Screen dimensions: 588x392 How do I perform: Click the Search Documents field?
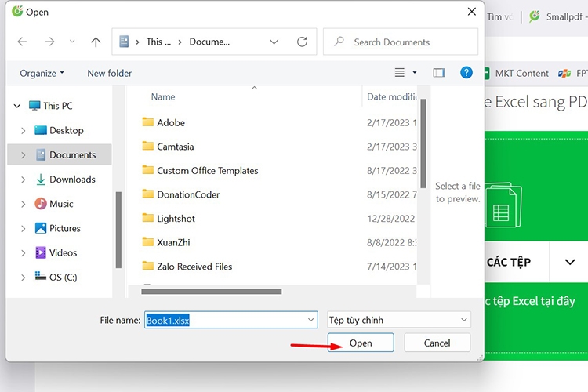click(401, 42)
